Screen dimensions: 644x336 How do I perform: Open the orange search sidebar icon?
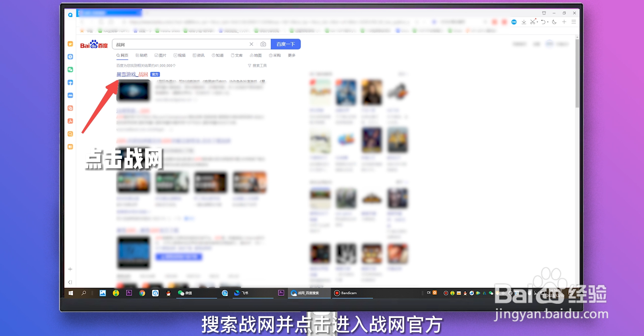[70, 134]
